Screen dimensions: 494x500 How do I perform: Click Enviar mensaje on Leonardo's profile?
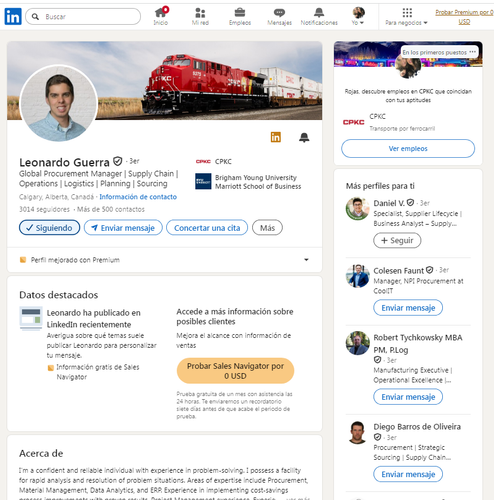pos(123,228)
